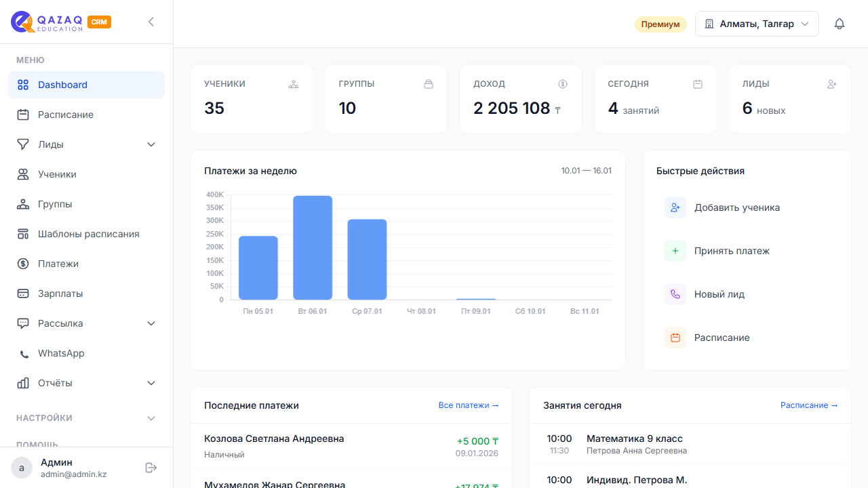Click the Премиум badge
This screenshot has height=488, width=868.
[660, 24]
